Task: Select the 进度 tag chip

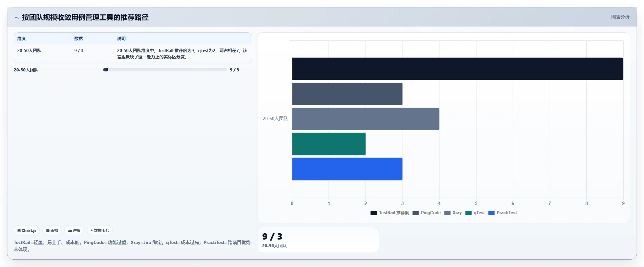Action: click(x=74, y=230)
